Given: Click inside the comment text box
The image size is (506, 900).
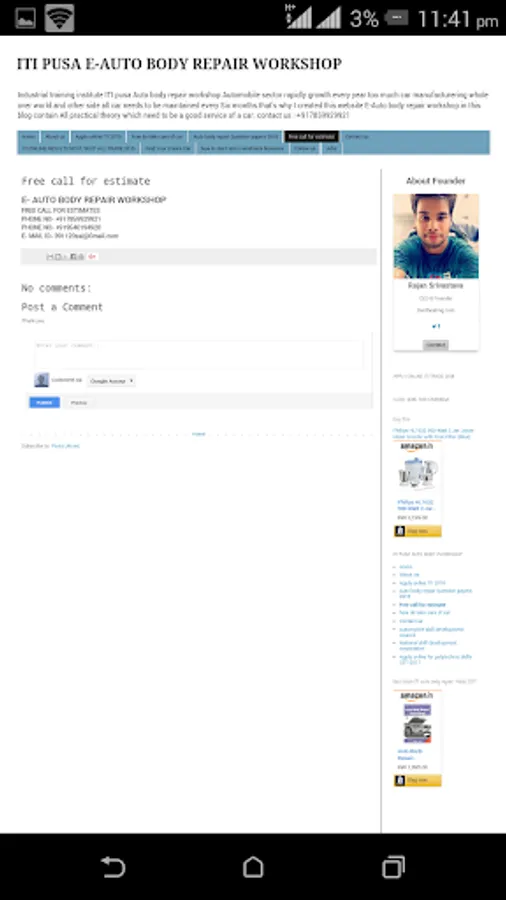Looking at the screenshot, I should click(x=199, y=355).
